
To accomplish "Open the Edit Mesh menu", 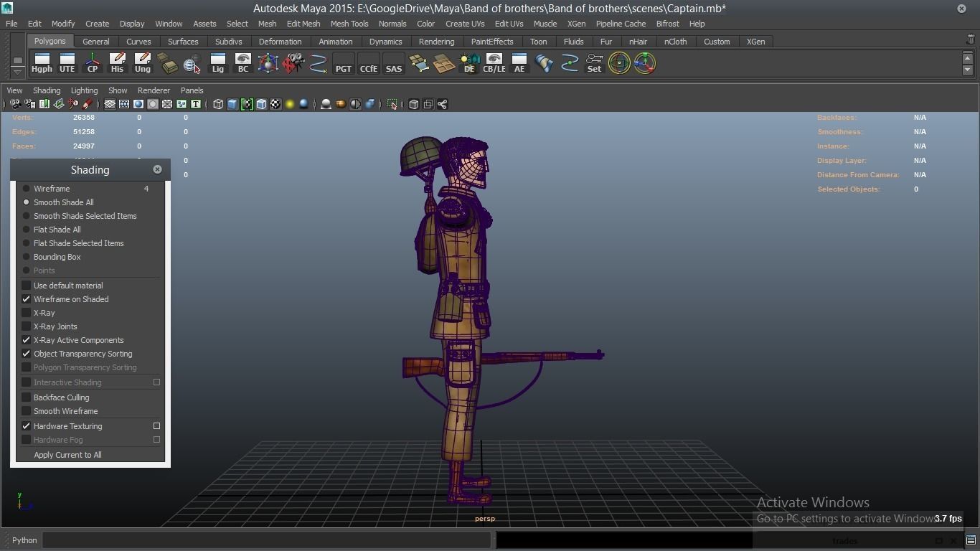I will (x=303, y=24).
